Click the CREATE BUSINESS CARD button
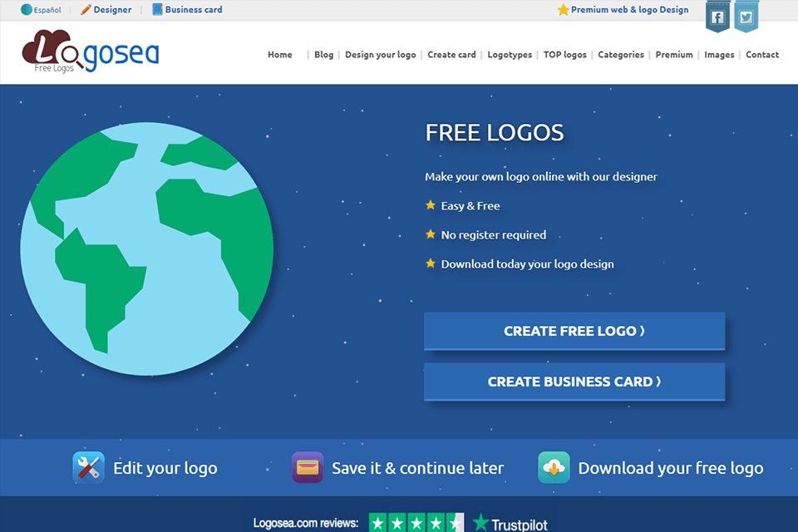The image size is (798, 532). [574, 382]
